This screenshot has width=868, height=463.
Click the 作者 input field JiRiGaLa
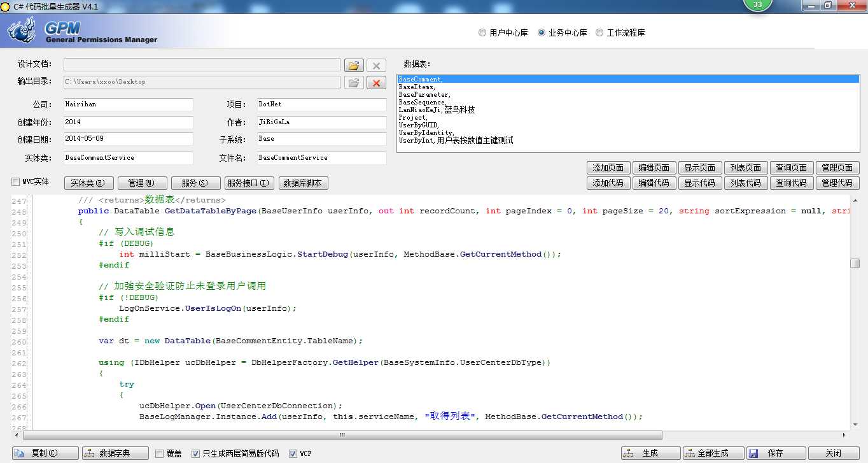[322, 122]
